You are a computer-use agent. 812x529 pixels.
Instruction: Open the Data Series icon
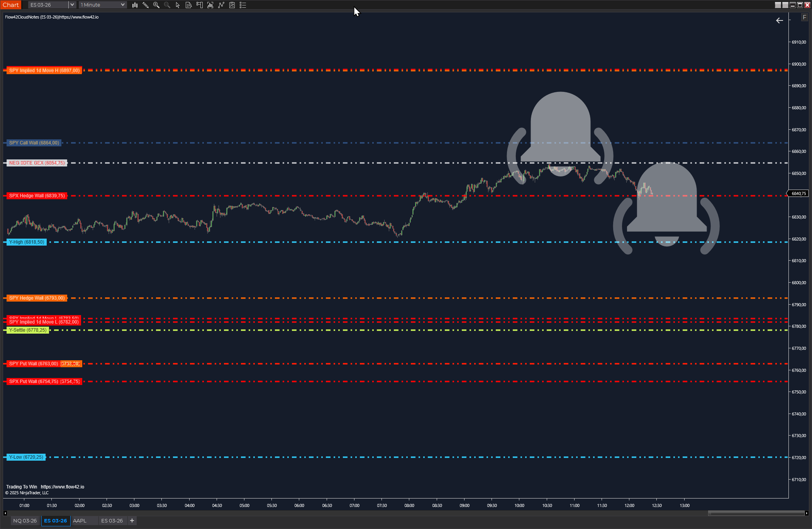click(210, 5)
